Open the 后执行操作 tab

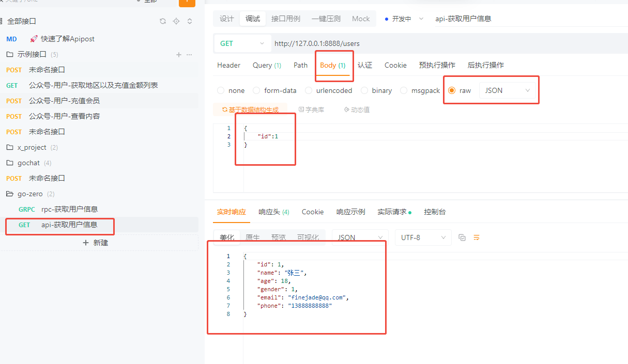[486, 65]
